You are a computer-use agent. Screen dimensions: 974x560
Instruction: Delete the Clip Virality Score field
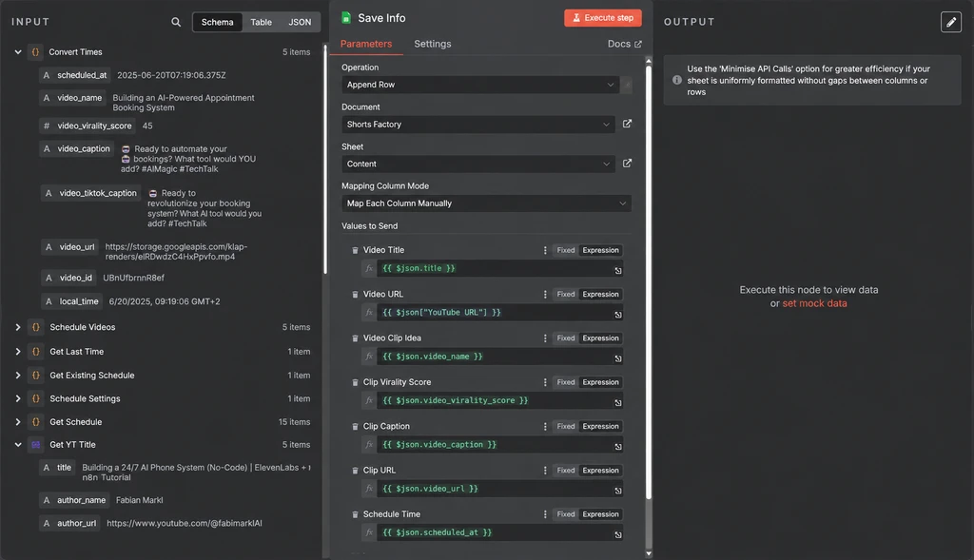coord(355,382)
